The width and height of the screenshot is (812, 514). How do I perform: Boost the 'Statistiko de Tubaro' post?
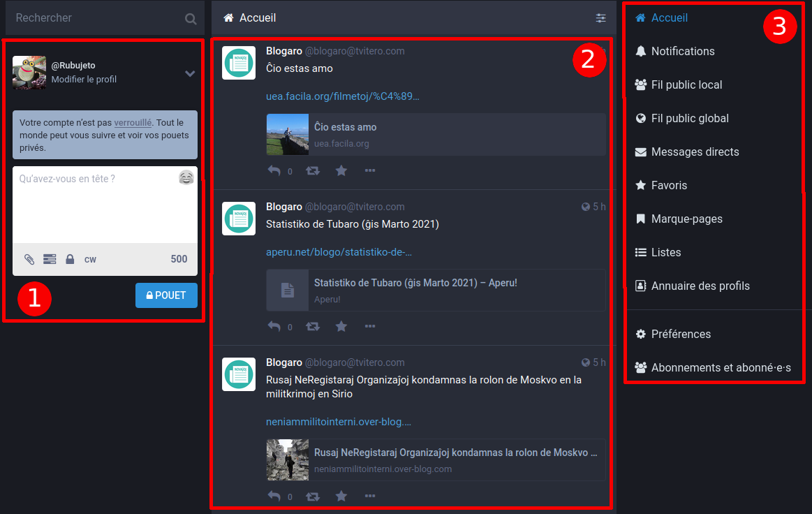click(313, 326)
